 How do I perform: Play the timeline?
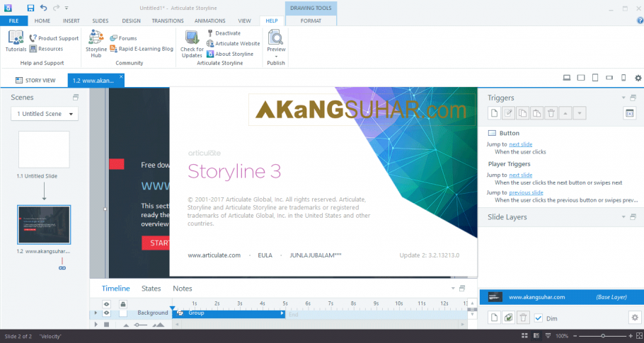[x=96, y=324]
